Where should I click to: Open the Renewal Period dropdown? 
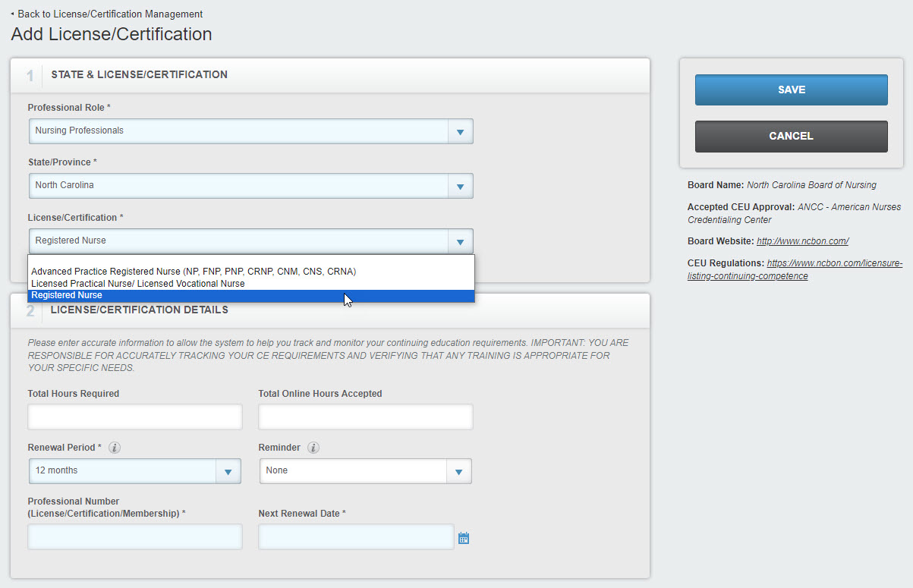228,470
